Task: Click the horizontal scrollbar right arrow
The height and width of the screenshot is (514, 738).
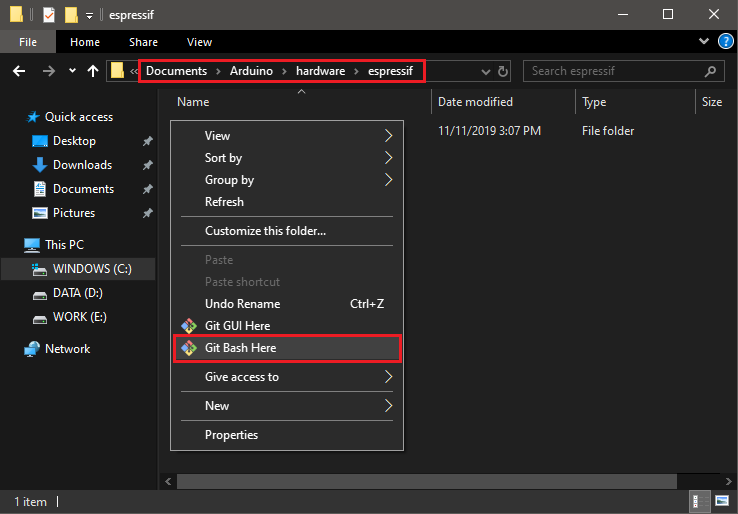Action: (729, 482)
